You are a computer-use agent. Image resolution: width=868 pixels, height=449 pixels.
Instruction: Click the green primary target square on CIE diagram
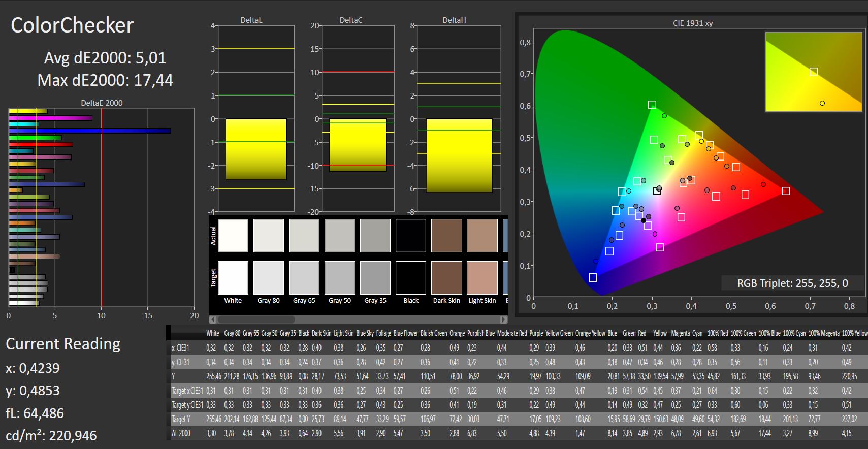652,105
